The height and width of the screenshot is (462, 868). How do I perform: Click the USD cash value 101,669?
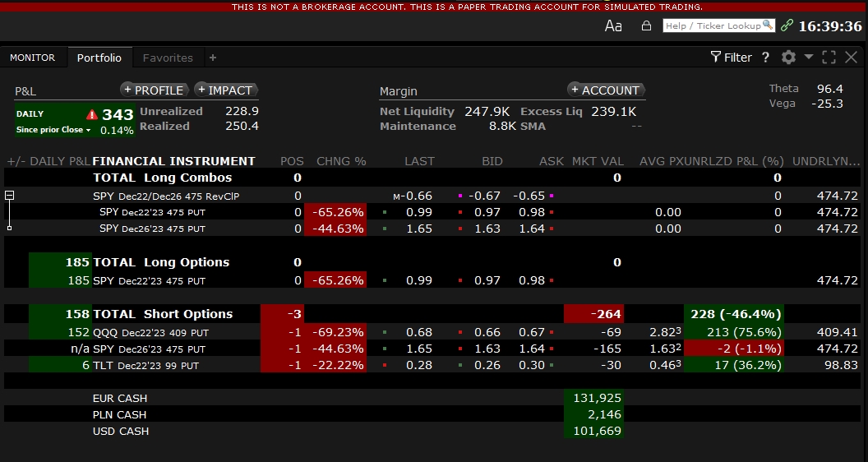[x=598, y=431]
